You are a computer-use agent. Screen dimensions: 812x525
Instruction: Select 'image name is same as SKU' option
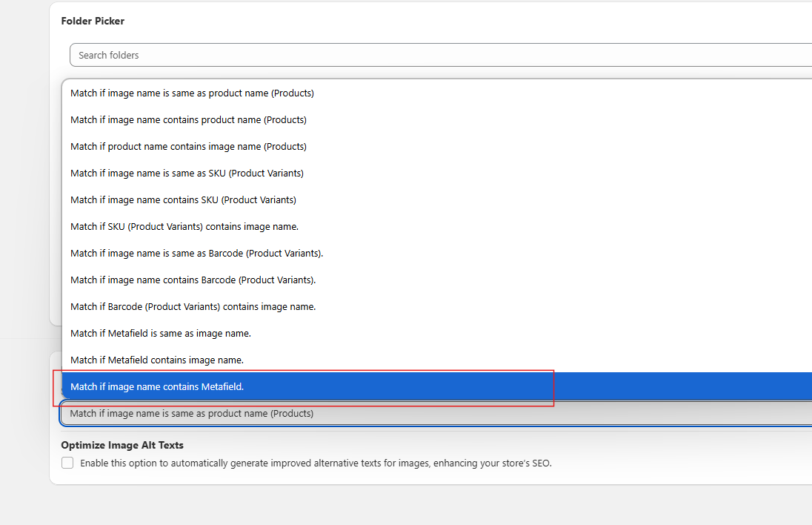[187, 174]
